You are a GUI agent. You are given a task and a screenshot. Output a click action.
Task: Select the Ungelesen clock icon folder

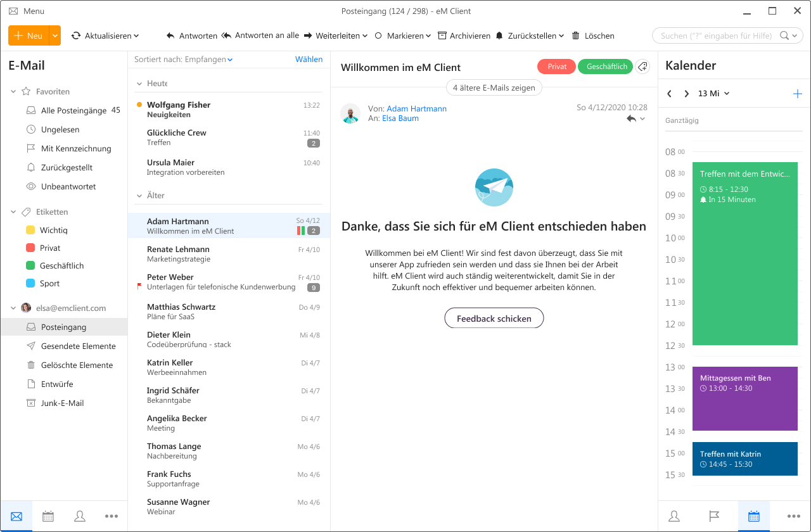[x=31, y=129]
